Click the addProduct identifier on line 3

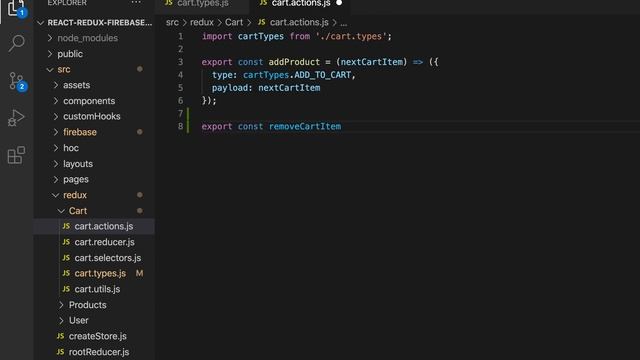click(x=294, y=62)
